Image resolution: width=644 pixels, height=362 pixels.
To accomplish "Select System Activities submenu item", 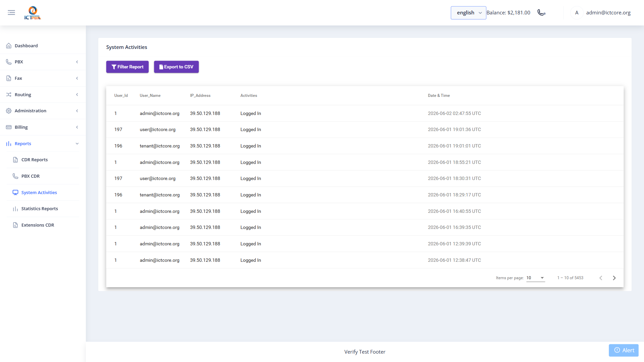I will click(x=43, y=192).
